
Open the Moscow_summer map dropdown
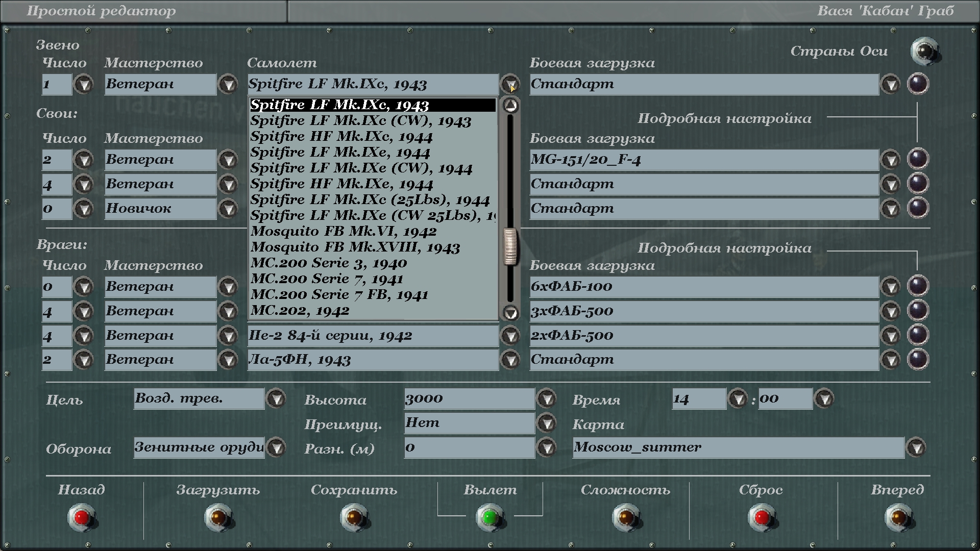[x=916, y=448]
